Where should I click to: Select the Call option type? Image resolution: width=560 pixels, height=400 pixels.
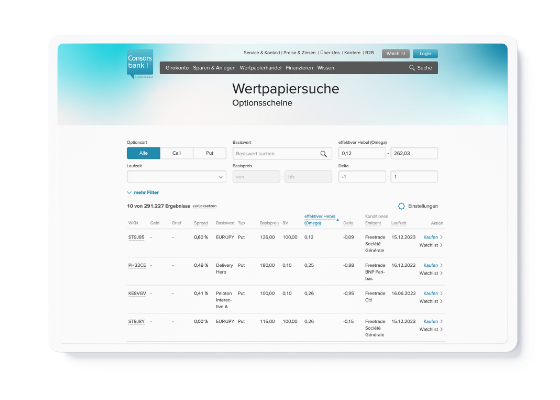[x=177, y=153]
